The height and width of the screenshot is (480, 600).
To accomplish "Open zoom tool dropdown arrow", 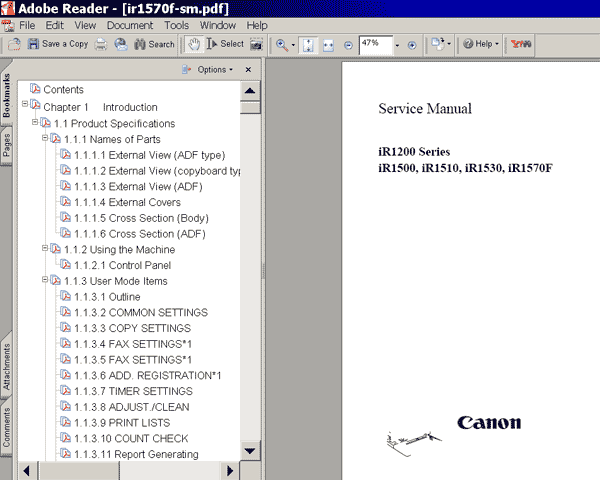I will pyautogui.click(x=293, y=45).
